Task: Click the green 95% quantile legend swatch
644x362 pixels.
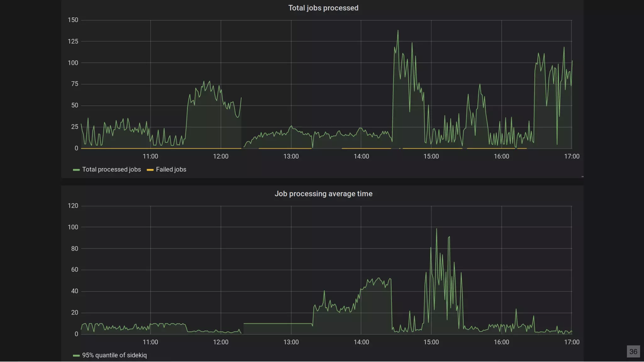Action: click(76, 355)
